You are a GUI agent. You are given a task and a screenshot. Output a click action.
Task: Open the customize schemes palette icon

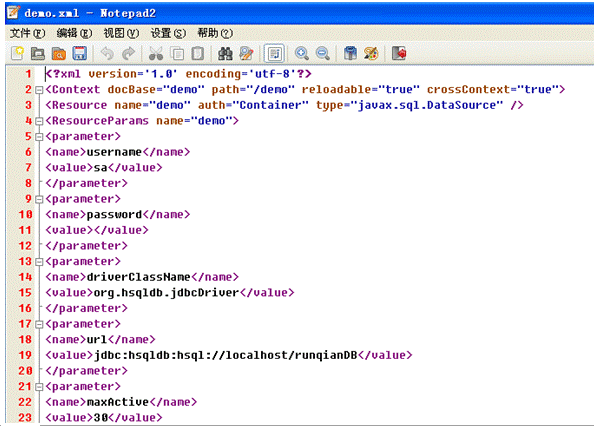371,53
